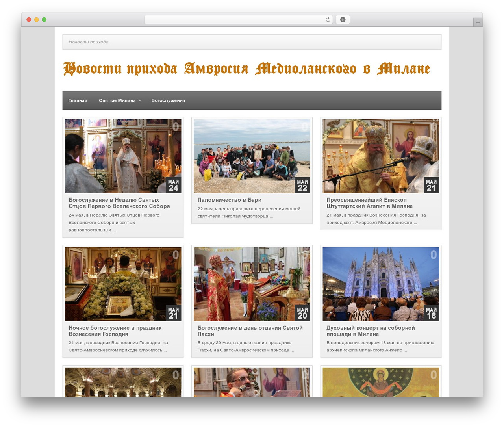Open post Богослужение в Неделю Святых Отцов
The width and height of the screenshot is (504, 427).
click(x=119, y=203)
